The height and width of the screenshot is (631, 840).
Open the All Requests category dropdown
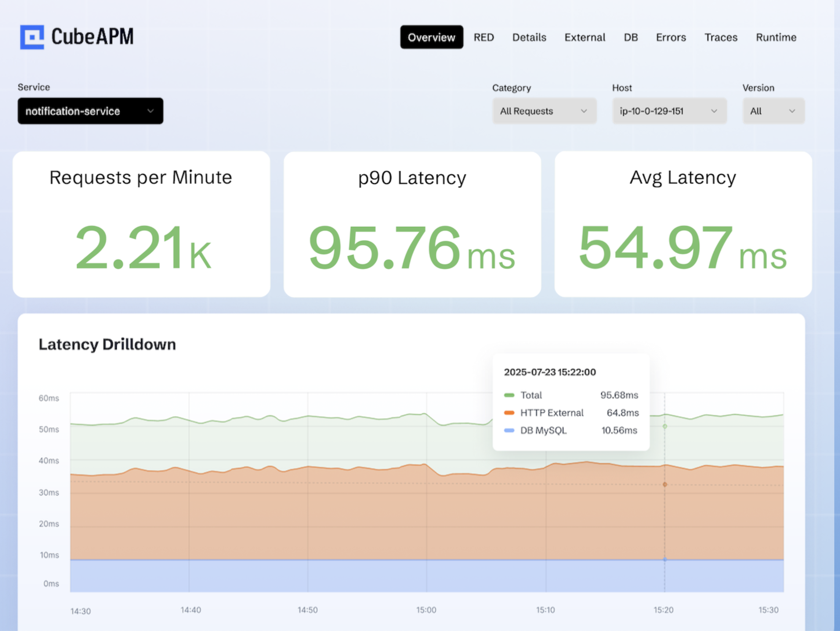point(544,111)
